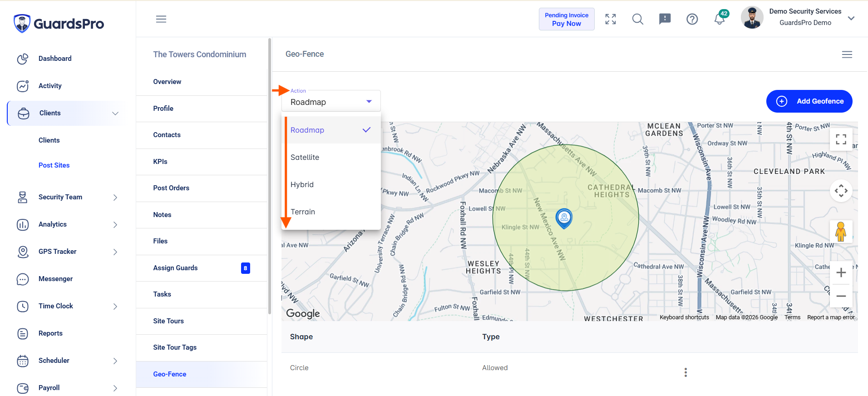The width and height of the screenshot is (868, 396).
Task: Open the Clients submenu link
Action: click(x=49, y=140)
